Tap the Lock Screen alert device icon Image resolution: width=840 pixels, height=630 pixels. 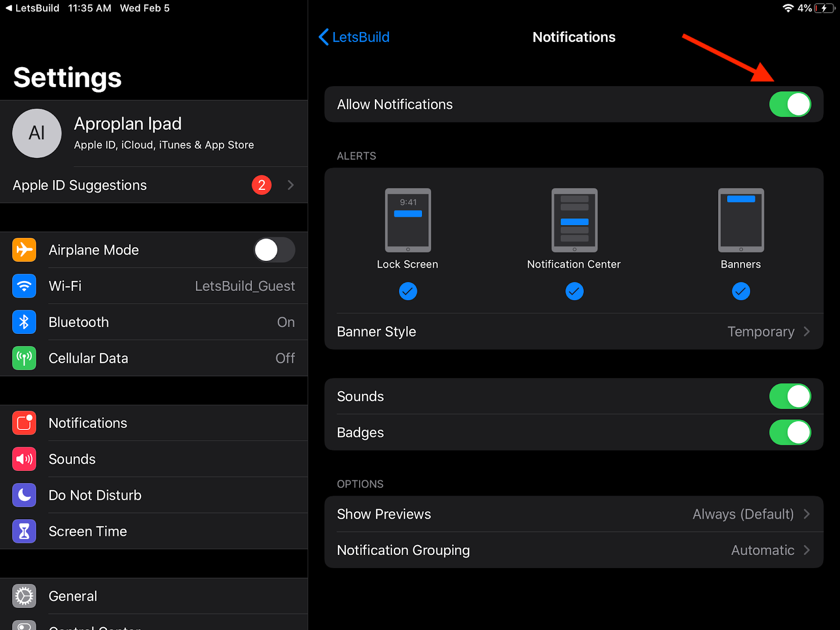[x=408, y=220]
